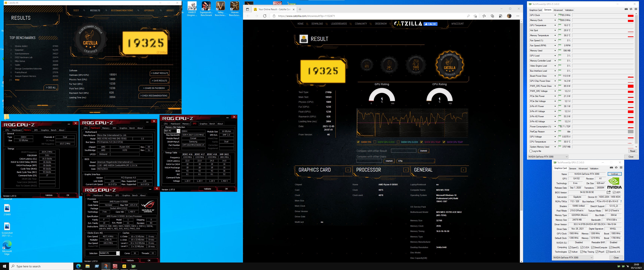This screenshot has height=270, width=644.
Task: Open the Edge Favorites list icon
Action: coord(484,16)
